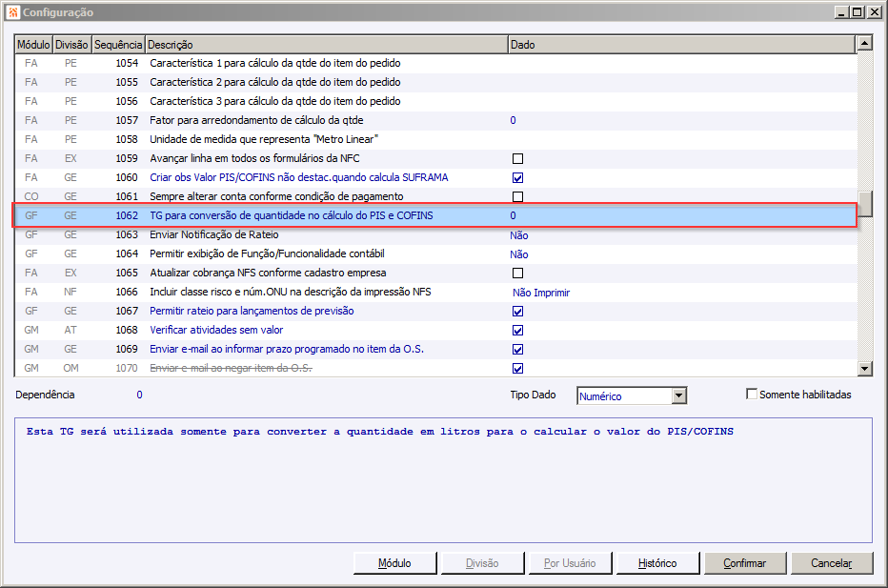Click the vertical scrollbar thumb
The image size is (888, 588).
pos(865,204)
